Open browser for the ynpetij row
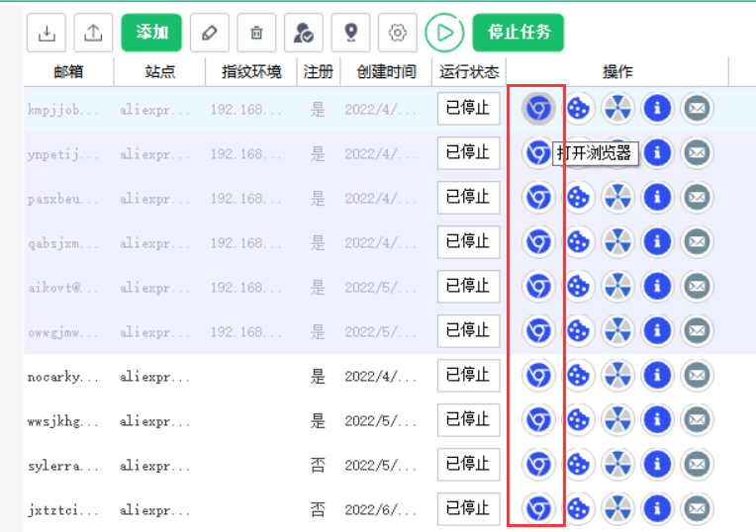 coord(538,152)
